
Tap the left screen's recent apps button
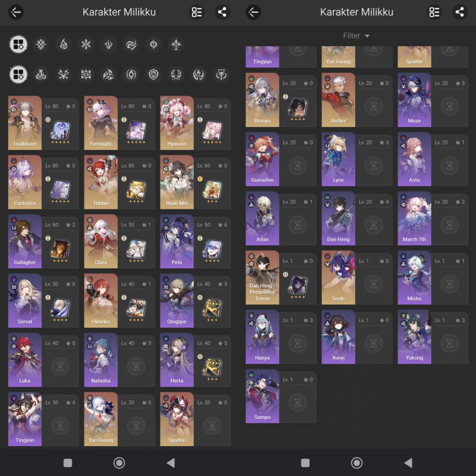pyautogui.click(x=68, y=463)
